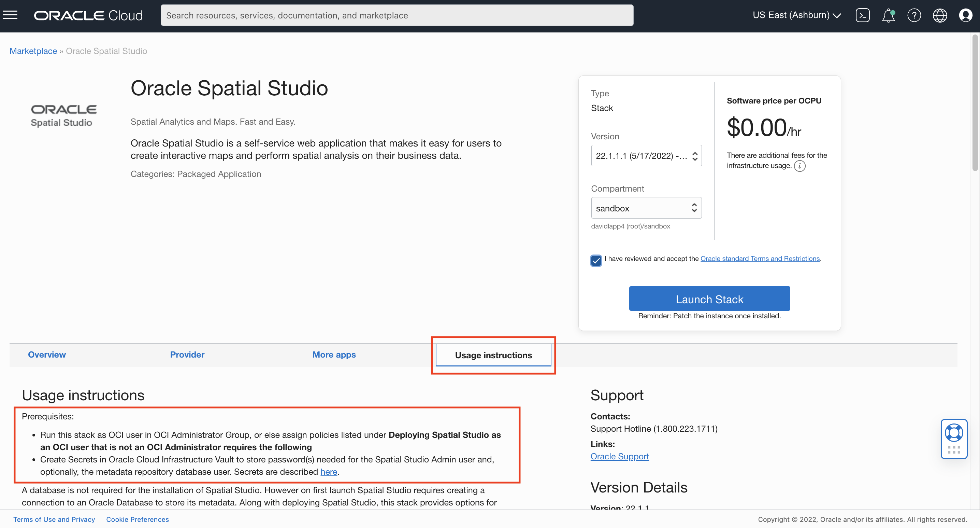
Task: Select the More apps tab
Action: pyautogui.click(x=334, y=355)
